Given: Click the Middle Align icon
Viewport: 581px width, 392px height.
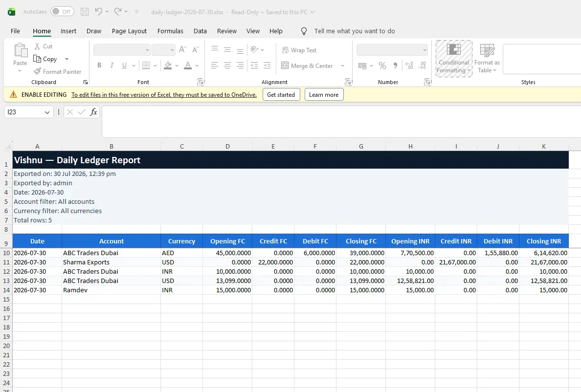Looking at the screenshot, I should 227,49.
